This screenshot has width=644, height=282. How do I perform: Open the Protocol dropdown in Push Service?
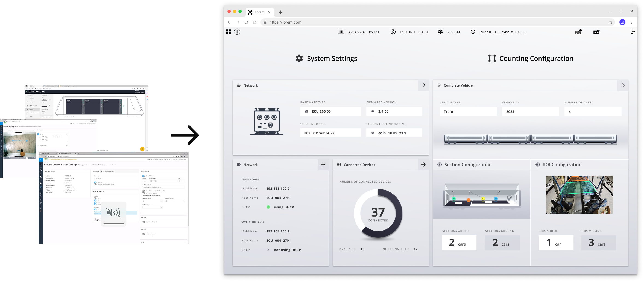click(145, 181)
